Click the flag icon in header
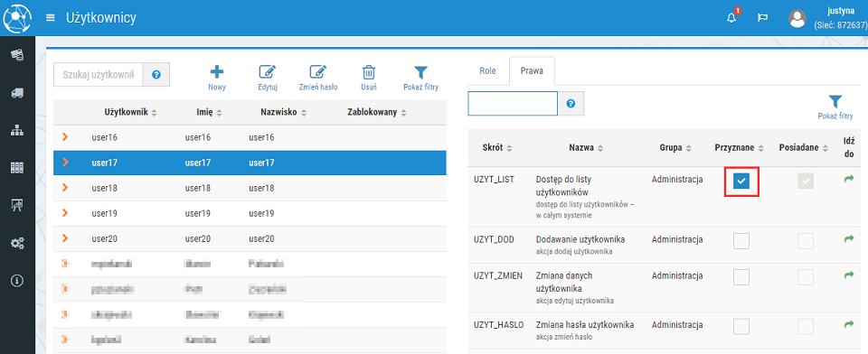The height and width of the screenshot is (354, 868). (762, 18)
